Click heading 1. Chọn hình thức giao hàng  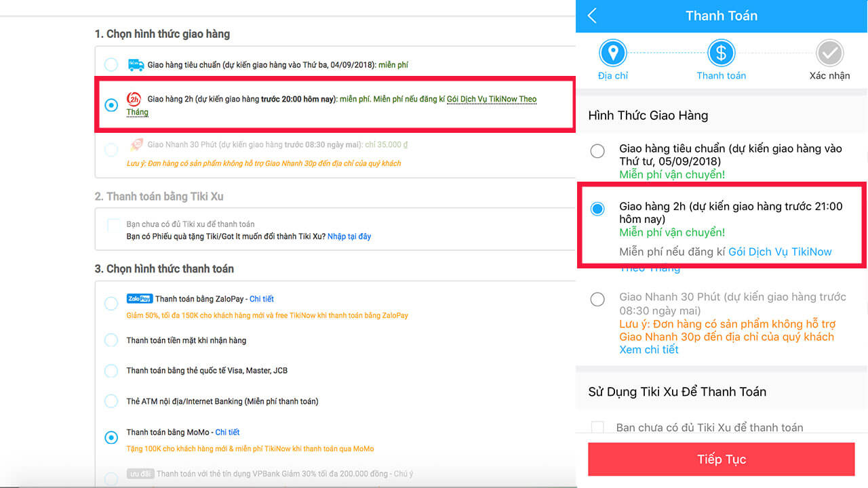click(162, 34)
